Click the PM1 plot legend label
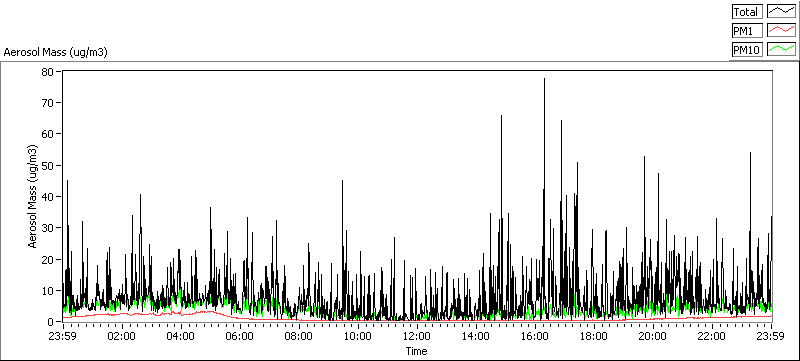The height and width of the screenshot is (361, 800). coord(747,31)
